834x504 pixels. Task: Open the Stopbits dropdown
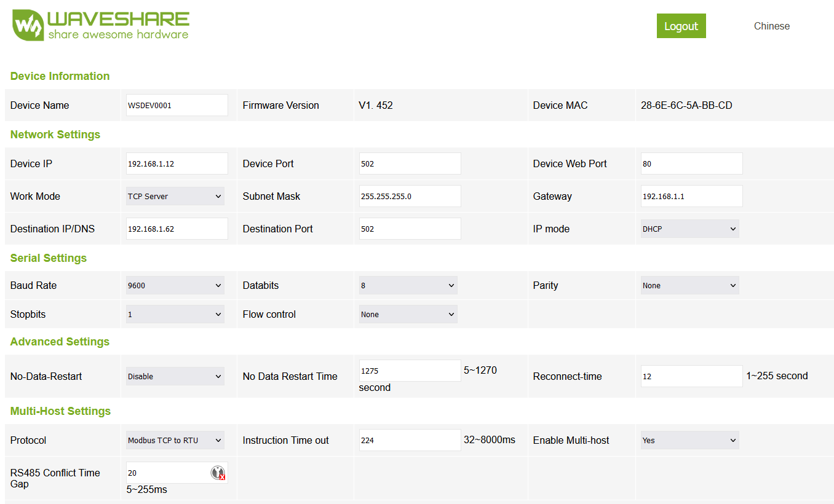[x=175, y=314]
